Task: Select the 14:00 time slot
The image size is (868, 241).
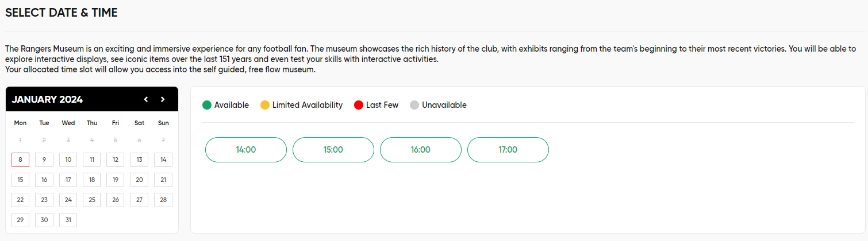Action: coord(246,150)
